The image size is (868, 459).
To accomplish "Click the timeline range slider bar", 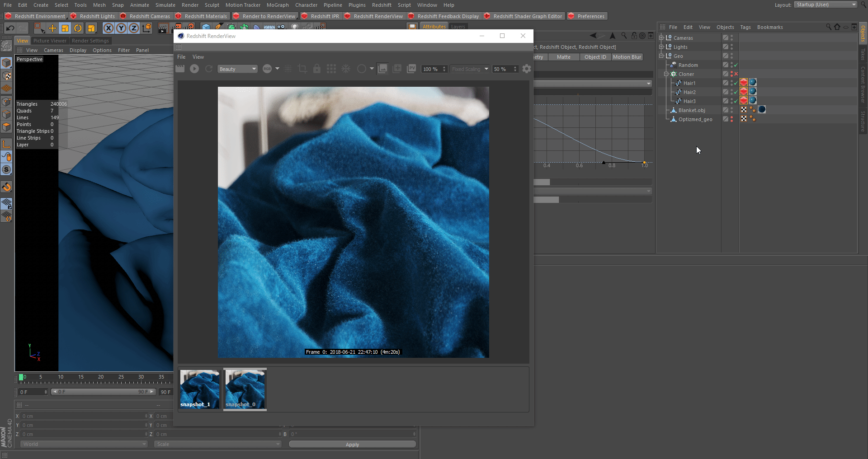I will (103, 392).
